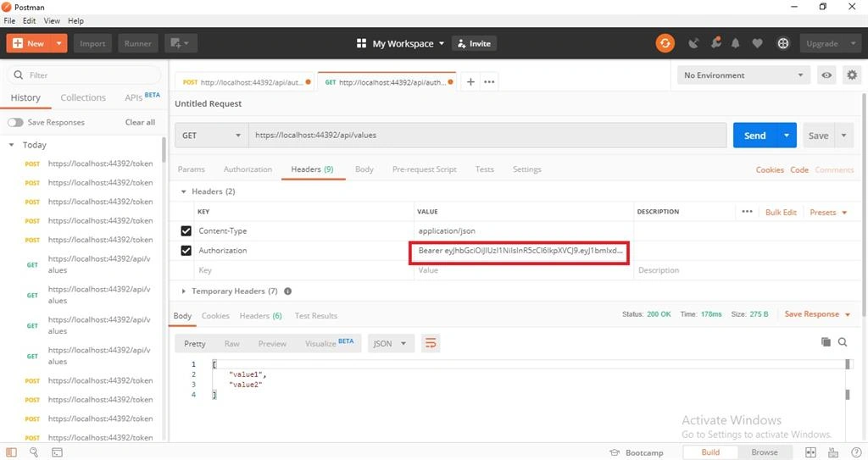Open the GET method dropdown
Image resolution: width=868 pixels, height=460 pixels.
pos(211,135)
